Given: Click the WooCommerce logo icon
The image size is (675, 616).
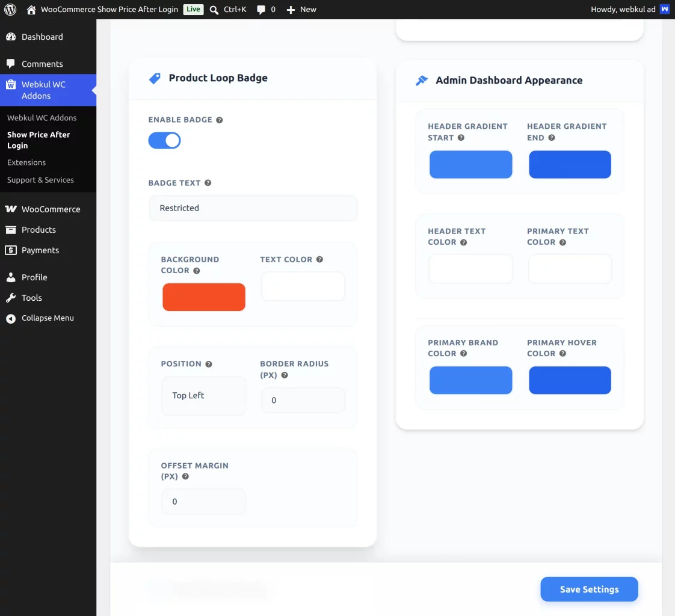Looking at the screenshot, I should (x=11, y=209).
